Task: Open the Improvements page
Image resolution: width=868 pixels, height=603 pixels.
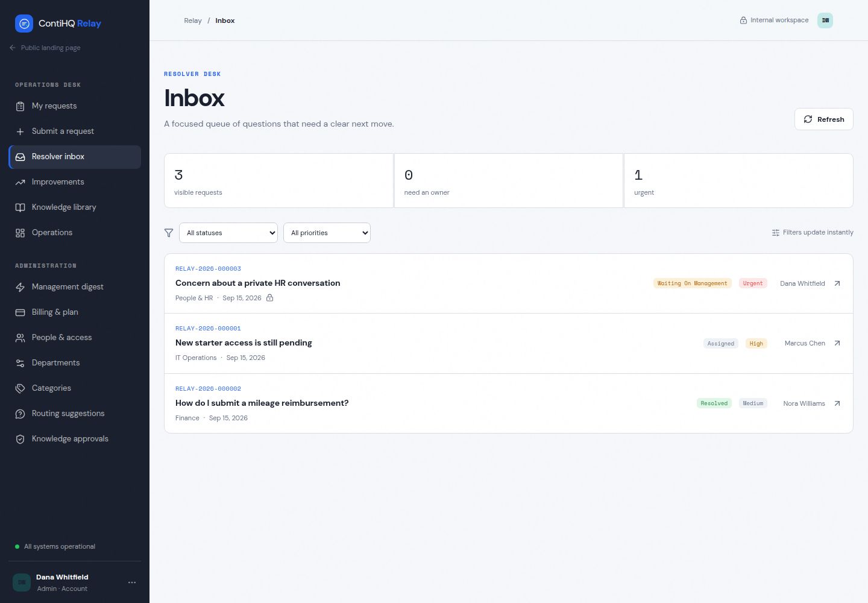Action: tap(75, 182)
